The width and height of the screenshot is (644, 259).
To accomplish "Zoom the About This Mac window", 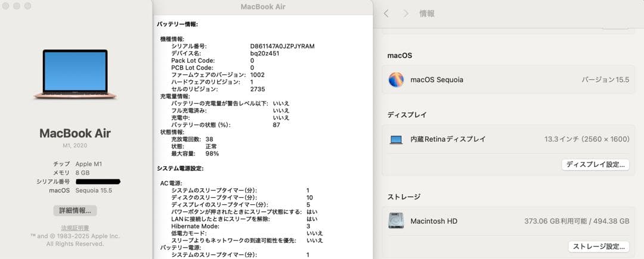I will 28,6.
